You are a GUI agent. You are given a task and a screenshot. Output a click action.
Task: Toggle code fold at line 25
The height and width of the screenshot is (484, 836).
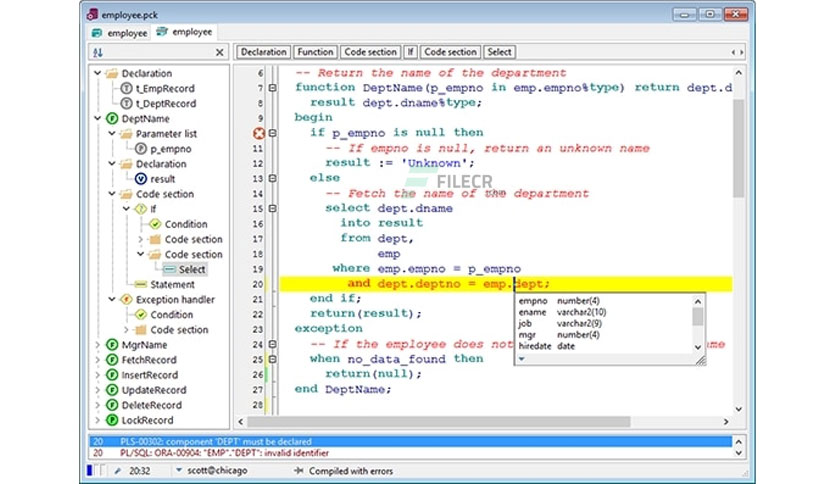[272, 359]
